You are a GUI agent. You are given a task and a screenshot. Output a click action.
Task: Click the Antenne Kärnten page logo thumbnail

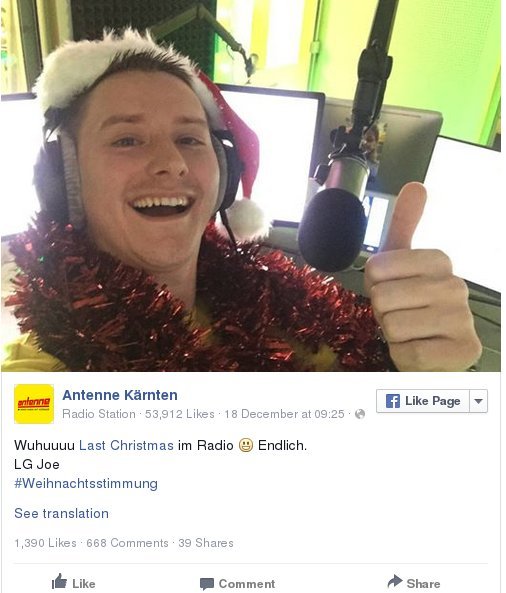[x=34, y=404]
